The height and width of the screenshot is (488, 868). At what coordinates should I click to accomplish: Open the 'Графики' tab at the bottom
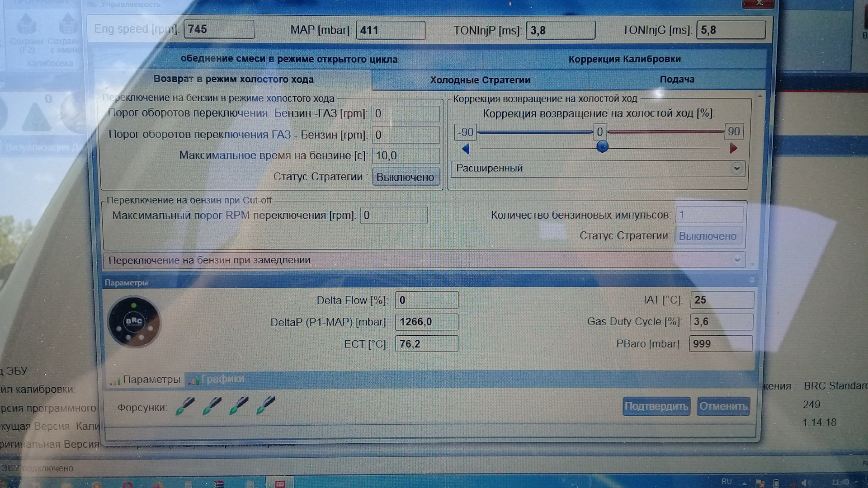click(217, 379)
